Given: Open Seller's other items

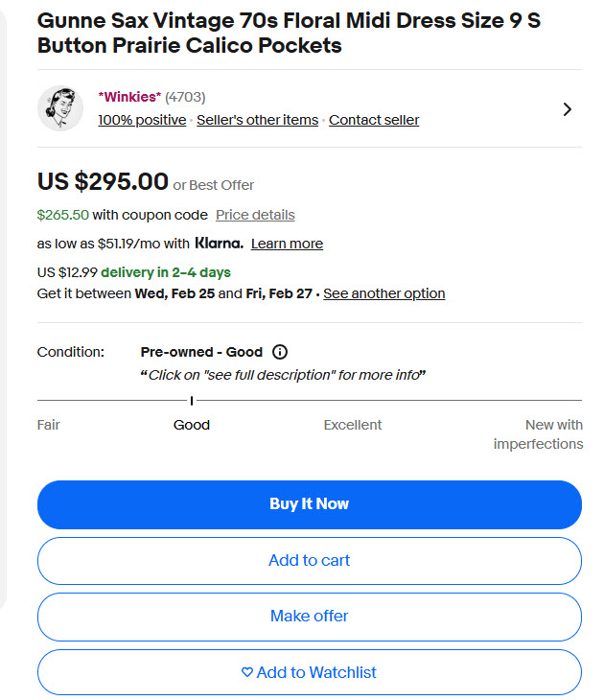Looking at the screenshot, I should [x=257, y=120].
